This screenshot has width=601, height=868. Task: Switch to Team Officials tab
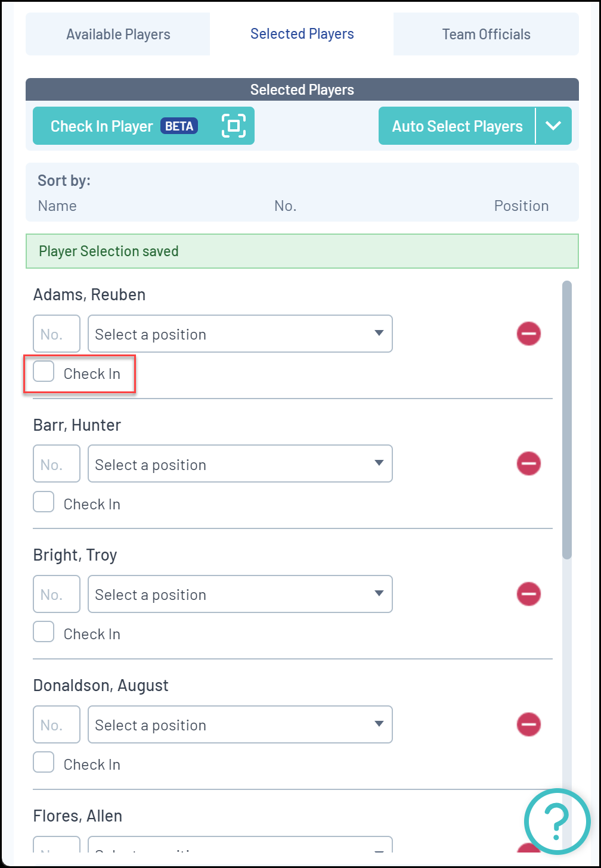tap(486, 35)
